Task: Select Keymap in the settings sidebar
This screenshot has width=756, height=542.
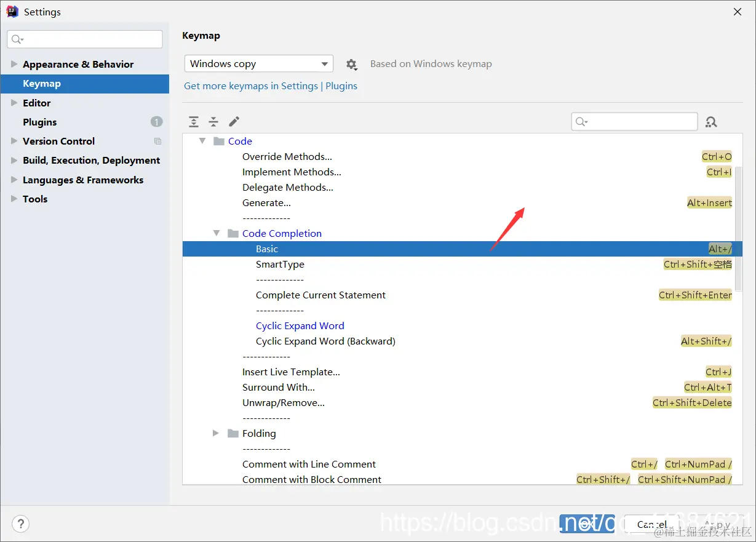Action: pos(85,84)
